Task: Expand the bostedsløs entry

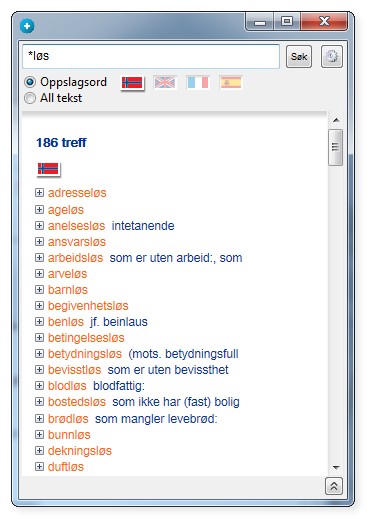Action: [39, 402]
